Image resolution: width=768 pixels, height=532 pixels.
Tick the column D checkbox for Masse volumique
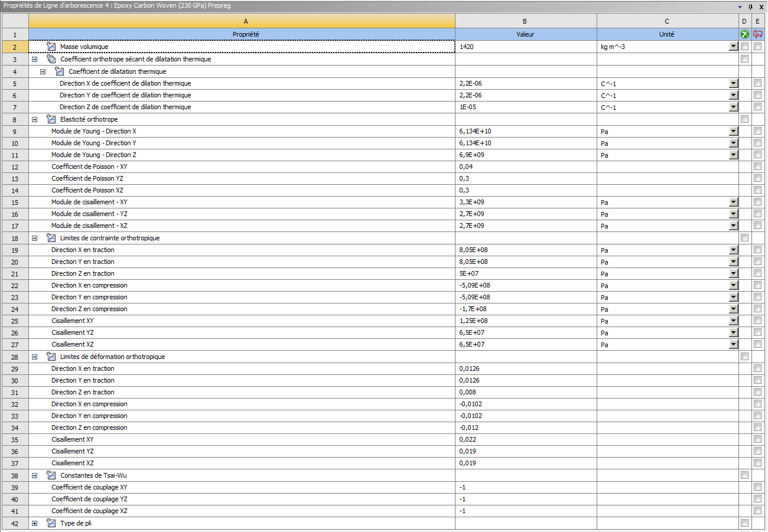pyautogui.click(x=744, y=47)
